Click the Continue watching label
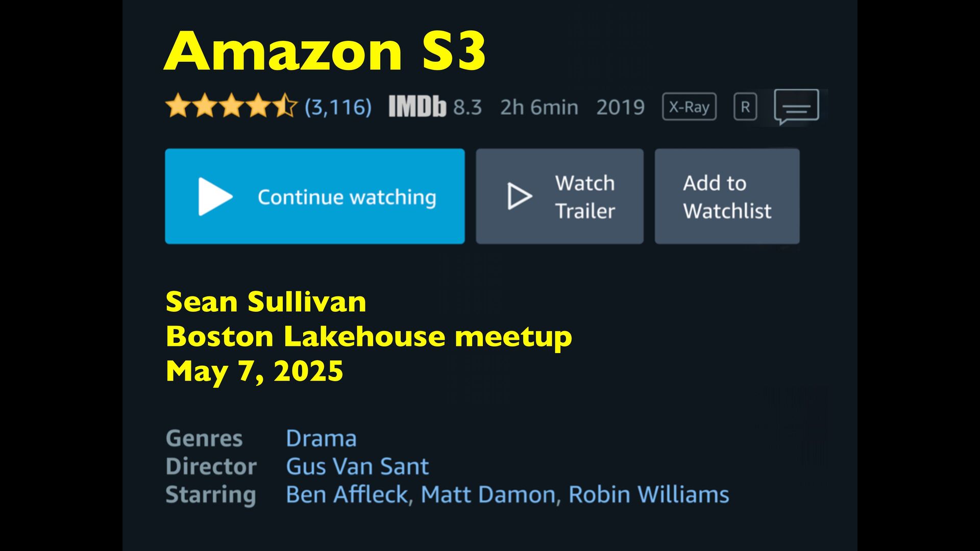Viewport: 980px width, 551px height. point(347,197)
